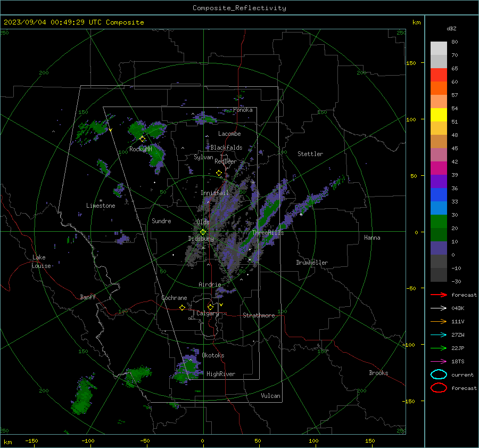This screenshot has height=448, width=479.
Task: Click the light blue 33-30 dBZ swatch
Action: 439,208
